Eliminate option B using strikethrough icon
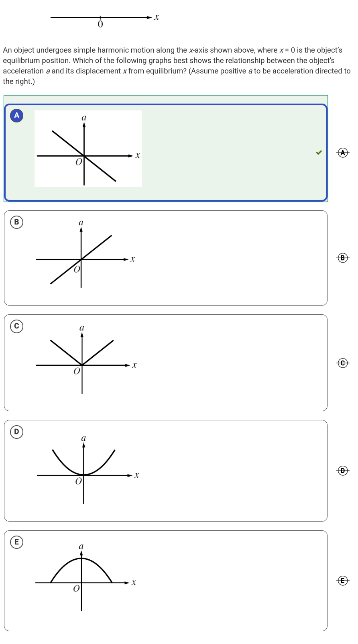Image resolution: width=358 pixels, height=644 pixels. pyautogui.click(x=343, y=258)
